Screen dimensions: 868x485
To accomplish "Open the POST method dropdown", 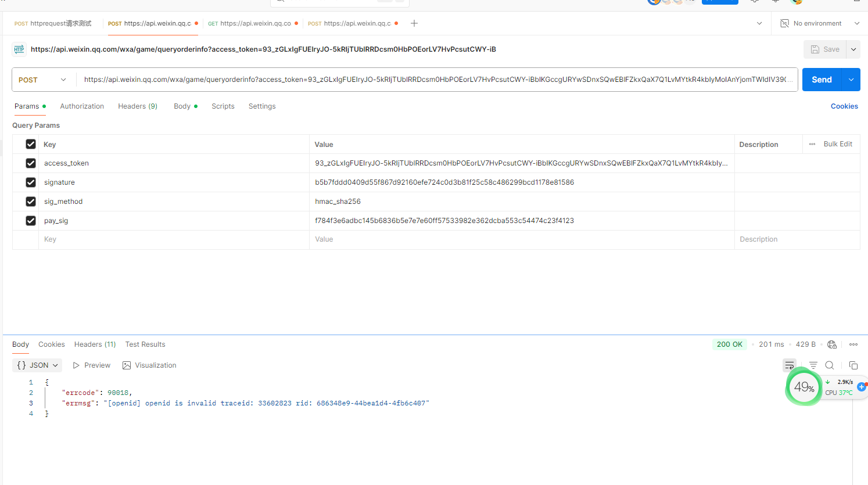I will (44, 80).
